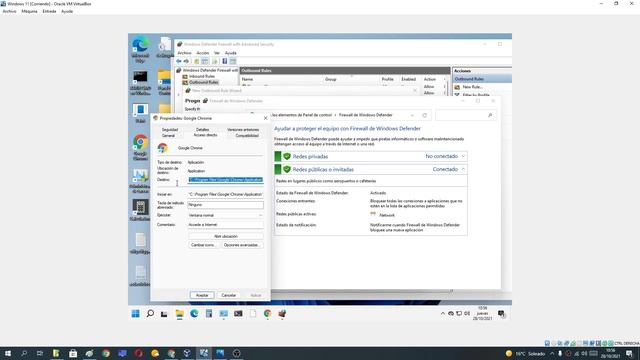Click Opciones avanzadas button
Screen dimensions: 640x360
242,245
